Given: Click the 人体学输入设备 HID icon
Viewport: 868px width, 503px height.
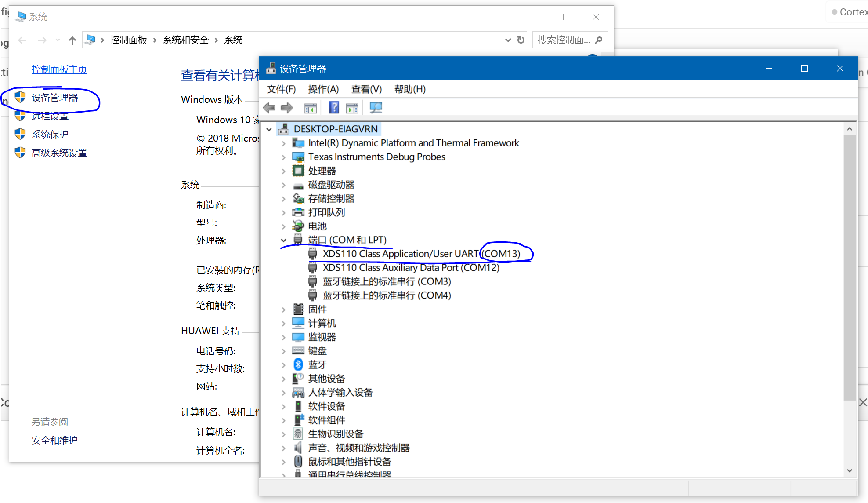Looking at the screenshot, I should point(298,392).
